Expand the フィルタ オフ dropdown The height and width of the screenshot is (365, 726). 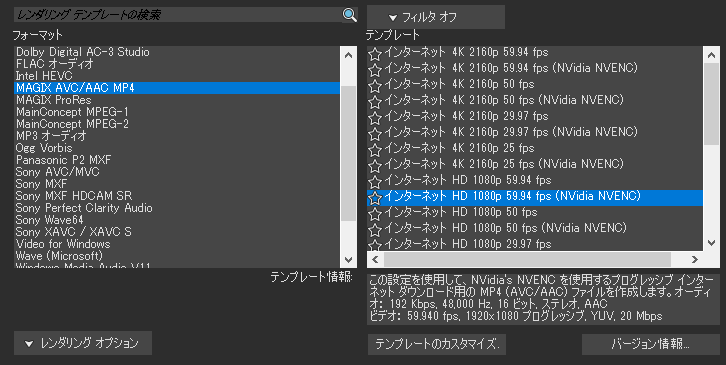(x=436, y=17)
